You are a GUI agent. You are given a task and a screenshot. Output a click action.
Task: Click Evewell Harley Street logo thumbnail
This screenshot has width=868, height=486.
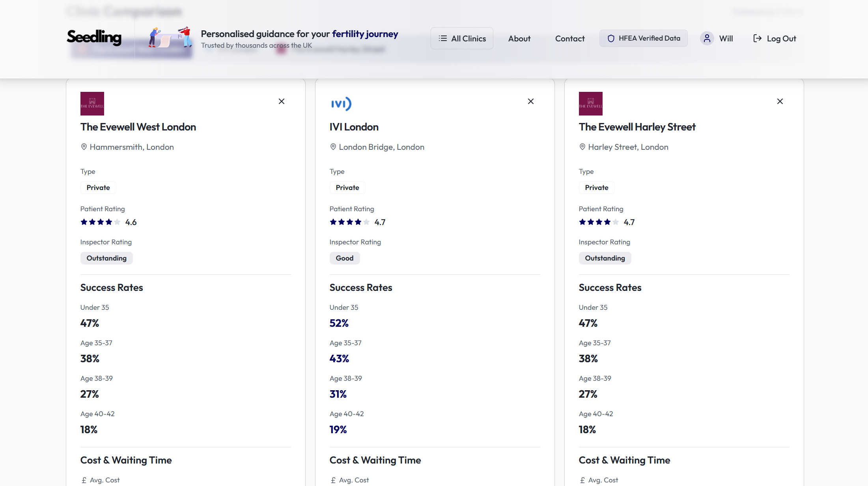point(591,104)
